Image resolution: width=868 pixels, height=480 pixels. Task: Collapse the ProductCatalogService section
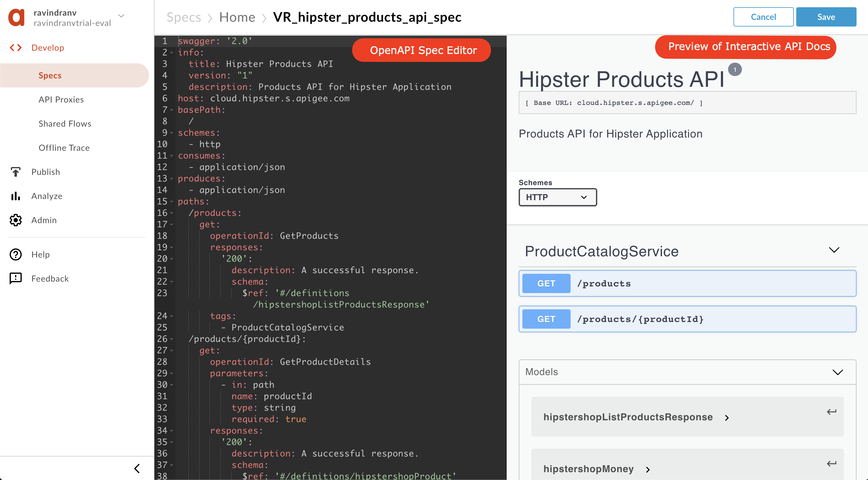click(x=834, y=250)
